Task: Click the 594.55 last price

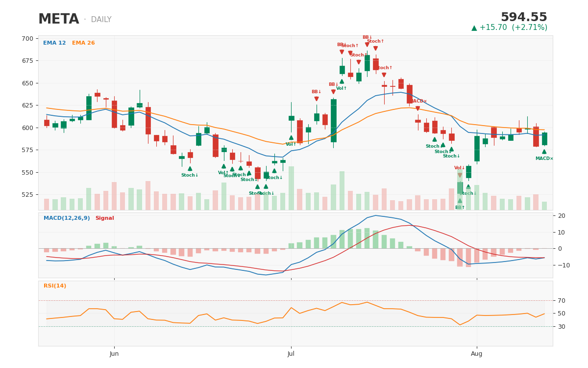Action: pos(524,18)
